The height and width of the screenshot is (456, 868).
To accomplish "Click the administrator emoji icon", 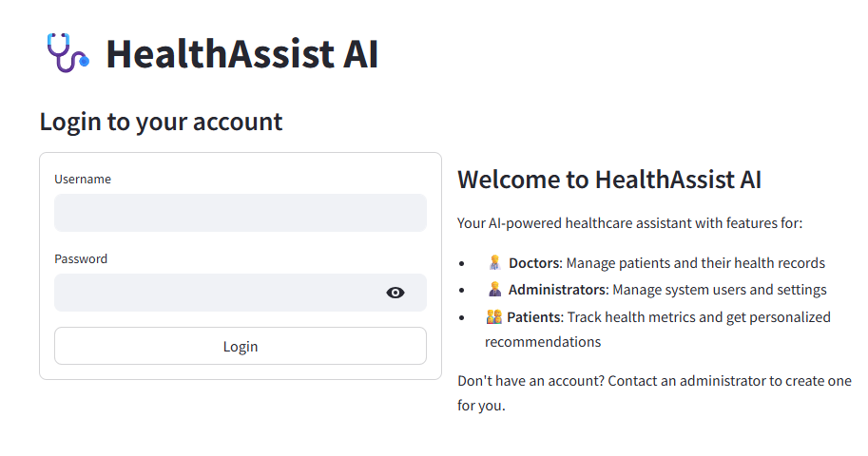I will click(x=494, y=290).
